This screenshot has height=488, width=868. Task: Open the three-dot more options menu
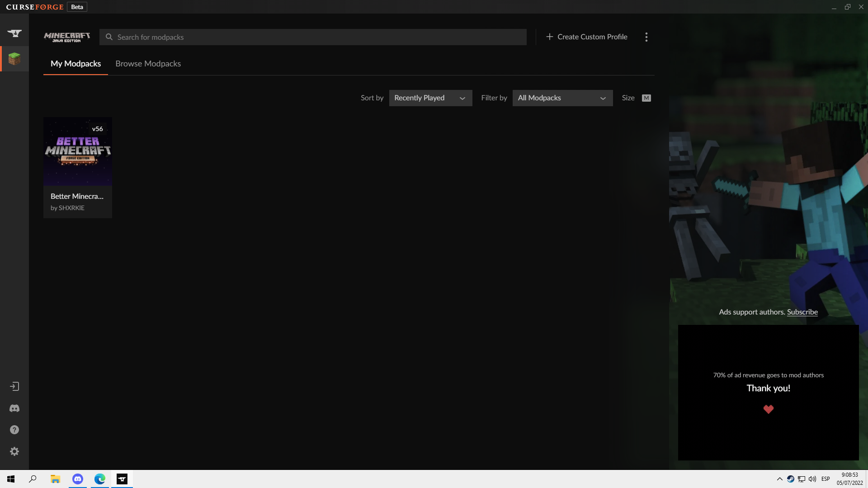[x=646, y=37]
